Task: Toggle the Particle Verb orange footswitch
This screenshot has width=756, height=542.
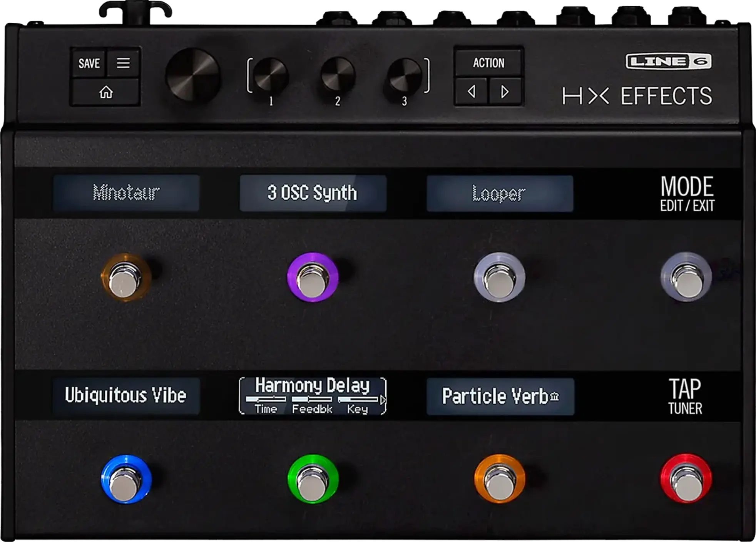Action: 499,479
